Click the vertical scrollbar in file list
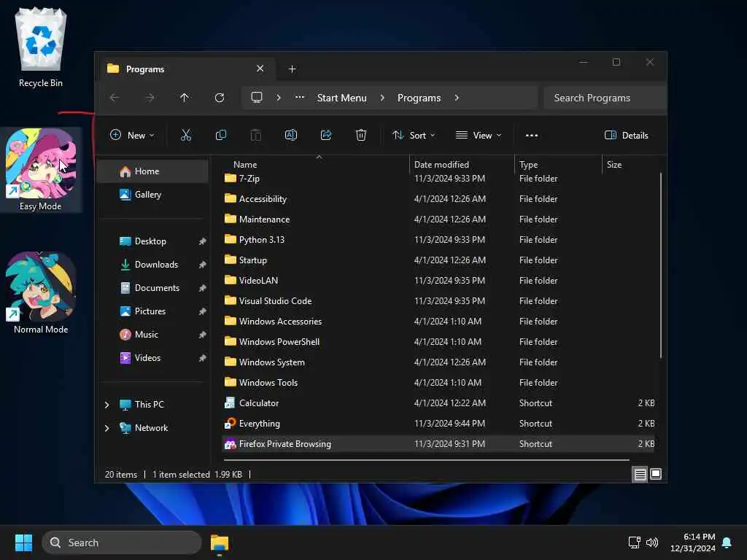 coord(661,265)
